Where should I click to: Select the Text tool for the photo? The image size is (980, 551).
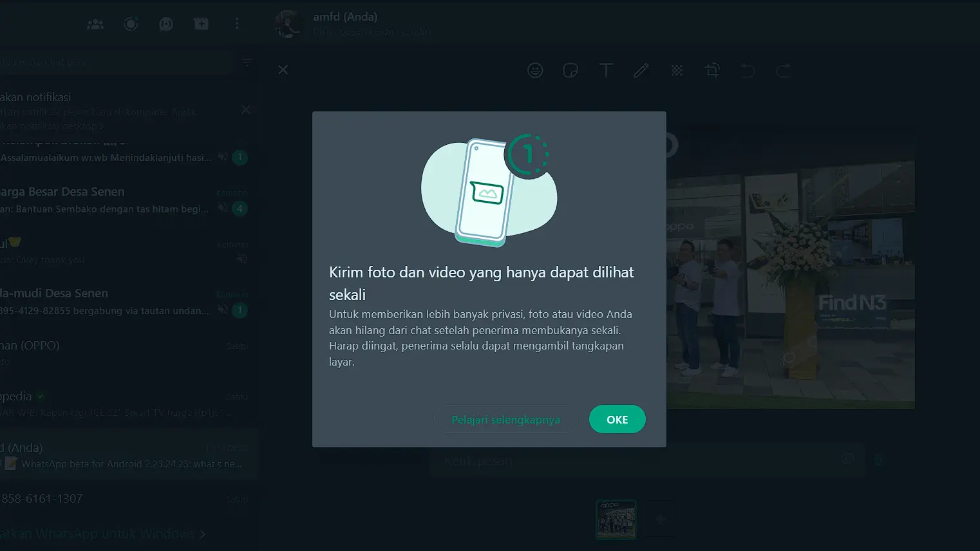pyautogui.click(x=605, y=70)
